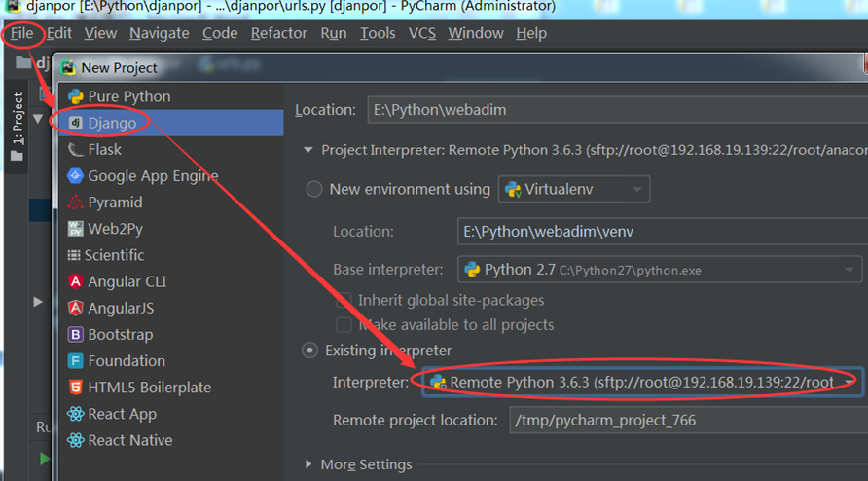Edit the venv Location field
The image size is (868, 481).
(663, 232)
